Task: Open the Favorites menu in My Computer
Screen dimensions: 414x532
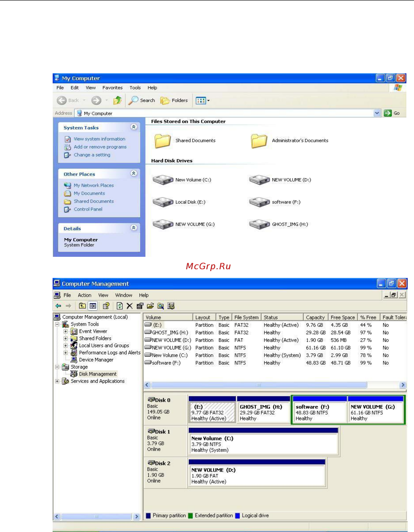Action: point(112,88)
